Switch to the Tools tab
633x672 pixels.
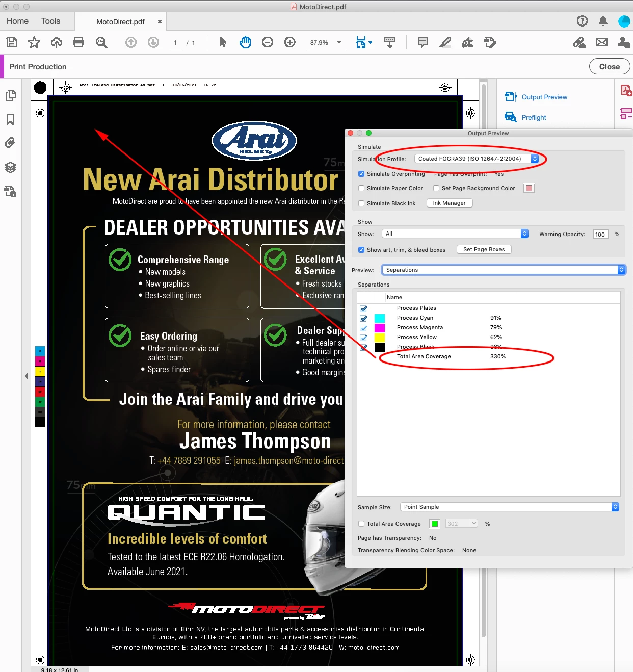point(50,21)
